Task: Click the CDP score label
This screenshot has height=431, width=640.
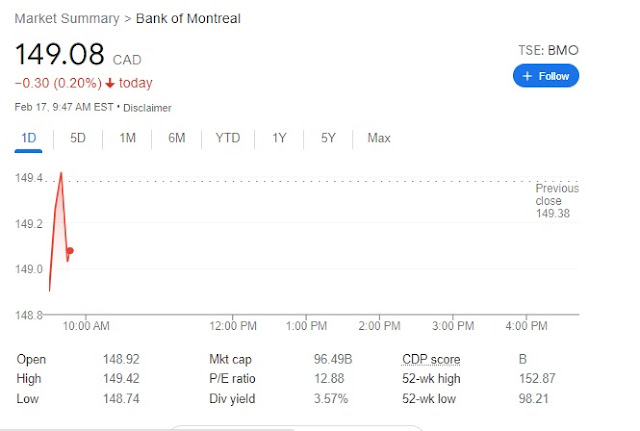Action: click(x=431, y=359)
